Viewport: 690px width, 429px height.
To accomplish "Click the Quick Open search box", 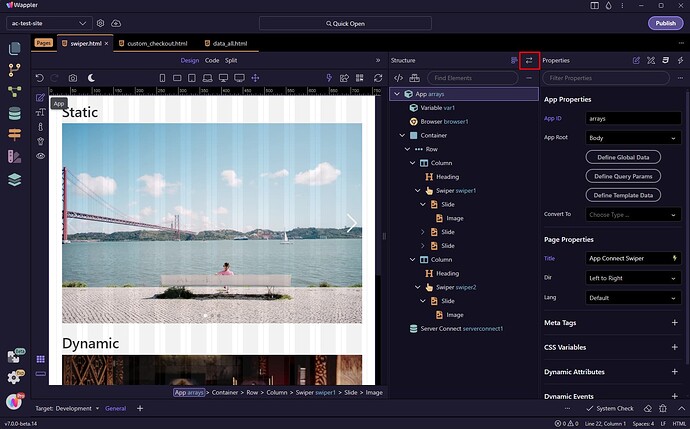I will pyautogui.click(x=345, y=23).
